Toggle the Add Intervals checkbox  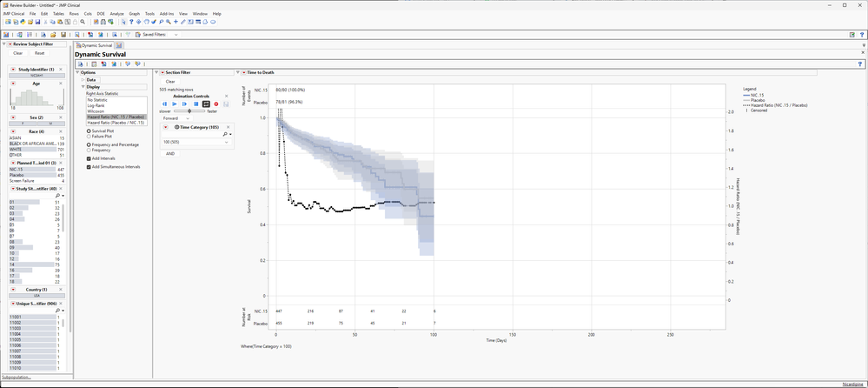tap(89, 158)
